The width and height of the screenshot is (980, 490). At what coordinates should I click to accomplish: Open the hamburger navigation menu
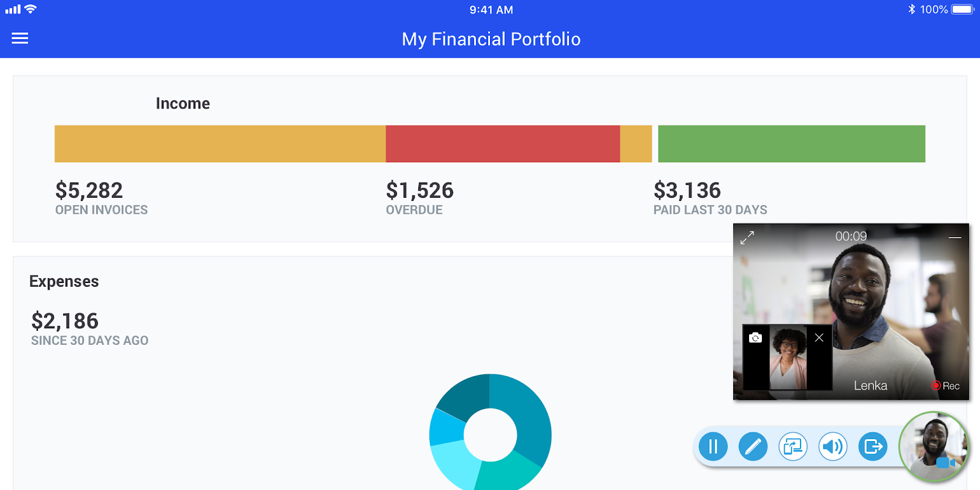[x=20, y=39]
